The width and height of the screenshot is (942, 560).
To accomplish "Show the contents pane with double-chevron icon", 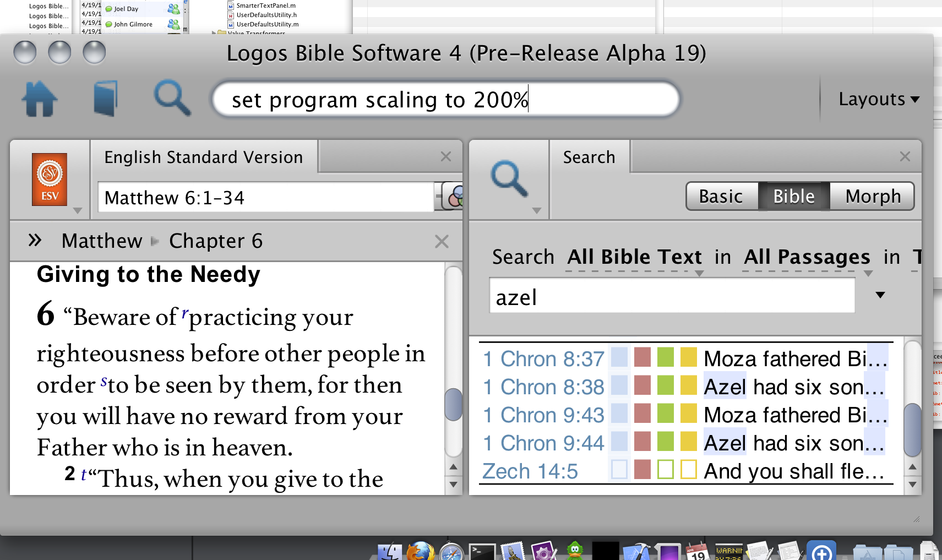I will (35, 240).
